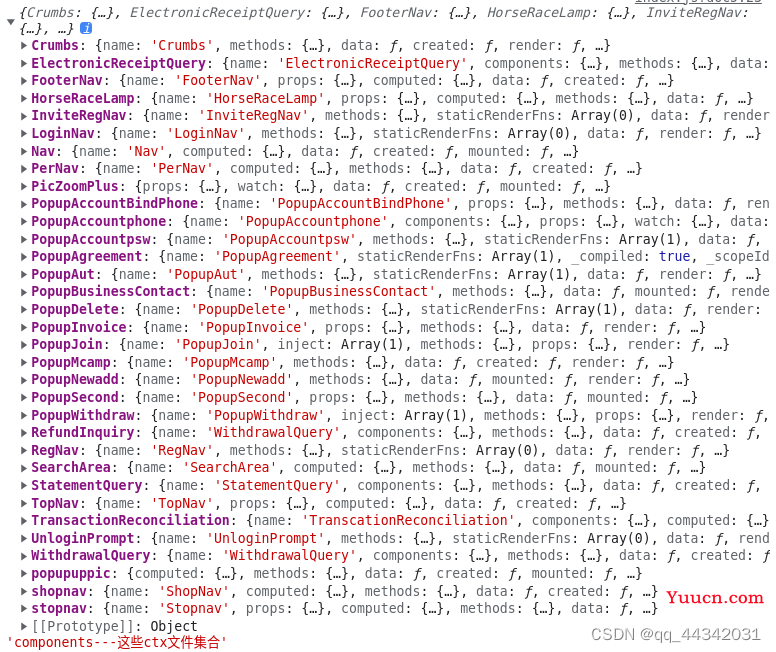The image size is (776, 652).
Task: Expand the stopnav entry
Action: click(x=24, y=609)
